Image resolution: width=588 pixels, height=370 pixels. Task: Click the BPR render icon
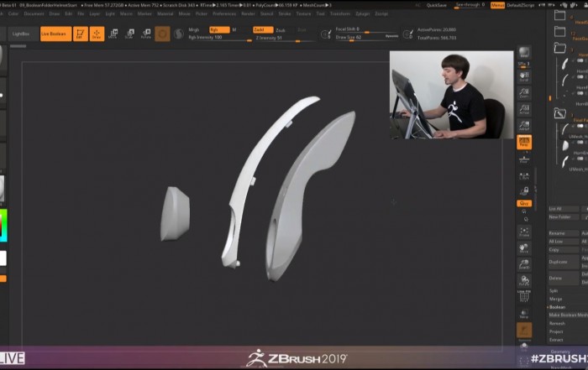[x=524, y=55]
